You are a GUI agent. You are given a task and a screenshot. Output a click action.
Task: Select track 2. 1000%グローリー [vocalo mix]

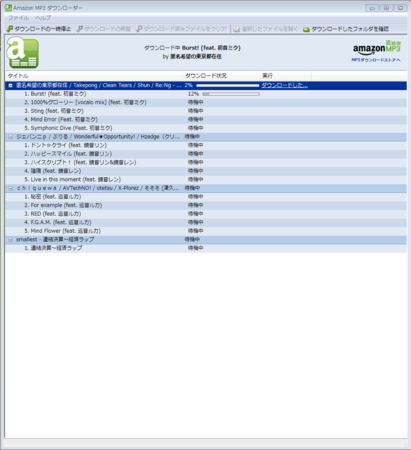pyautogui.click(x=85, y=102)
